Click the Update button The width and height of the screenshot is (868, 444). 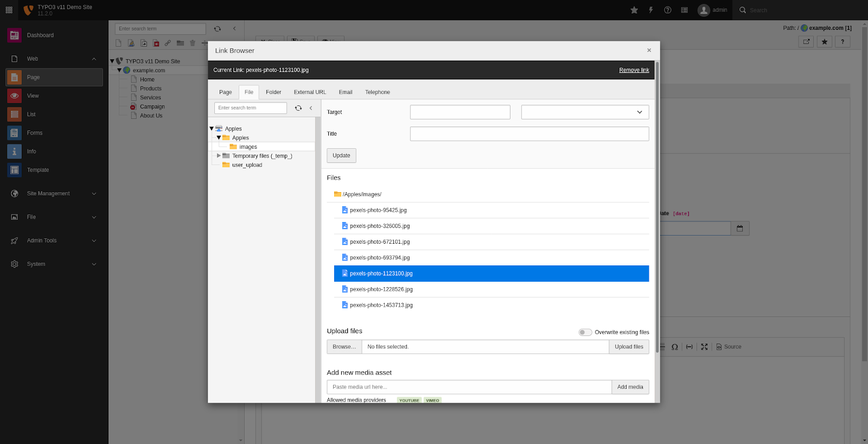[341, 156]
